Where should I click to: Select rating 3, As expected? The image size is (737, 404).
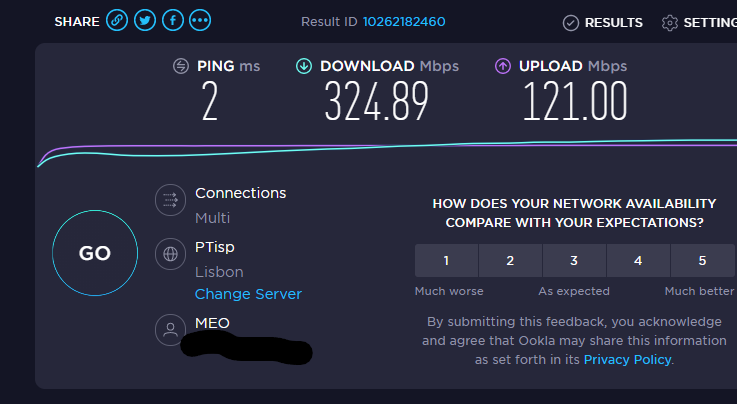pos(574,261)
